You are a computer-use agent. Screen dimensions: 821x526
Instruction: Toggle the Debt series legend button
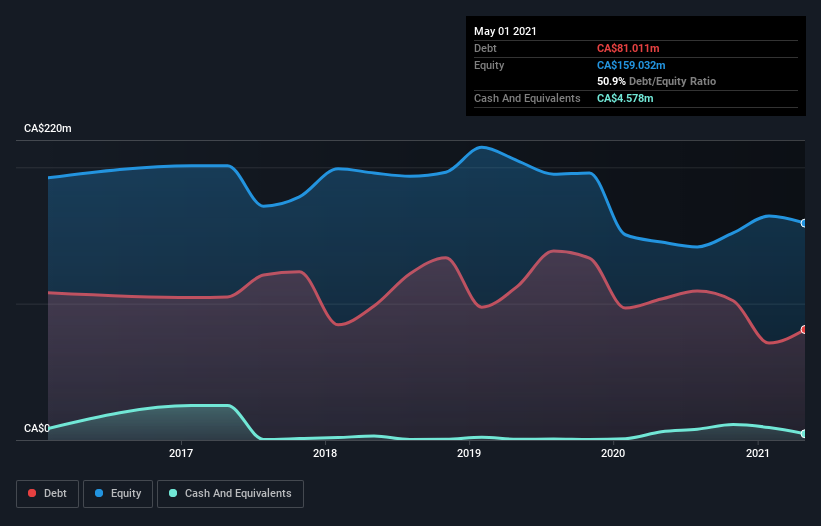pyautogui.click(x=48, y=494)
